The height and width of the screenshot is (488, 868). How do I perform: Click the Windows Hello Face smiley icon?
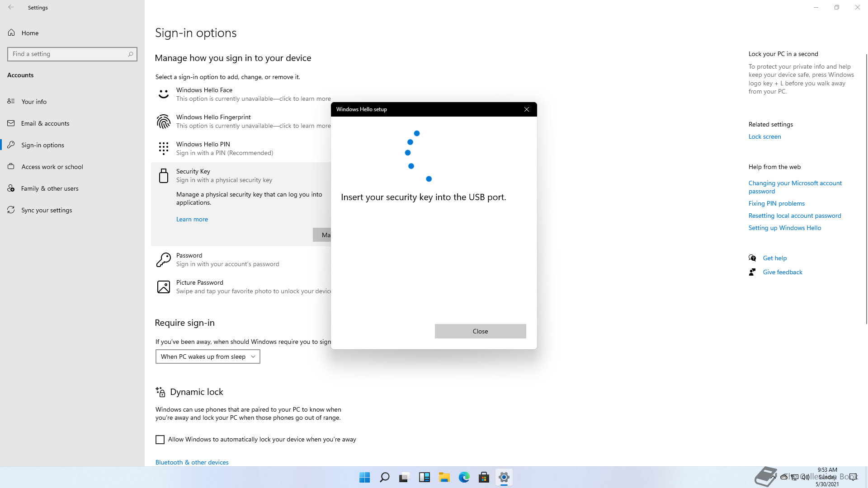163,94
